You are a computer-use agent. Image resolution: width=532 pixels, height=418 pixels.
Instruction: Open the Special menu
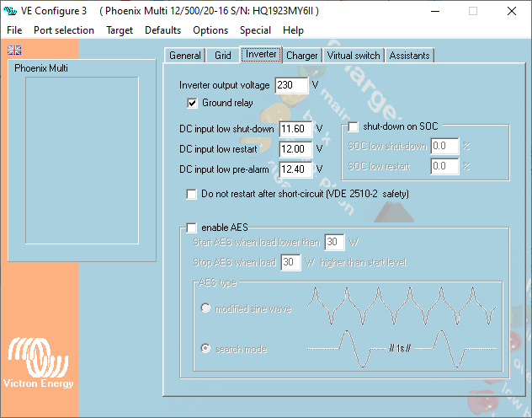pyautogui.click(x=255, y=30)
